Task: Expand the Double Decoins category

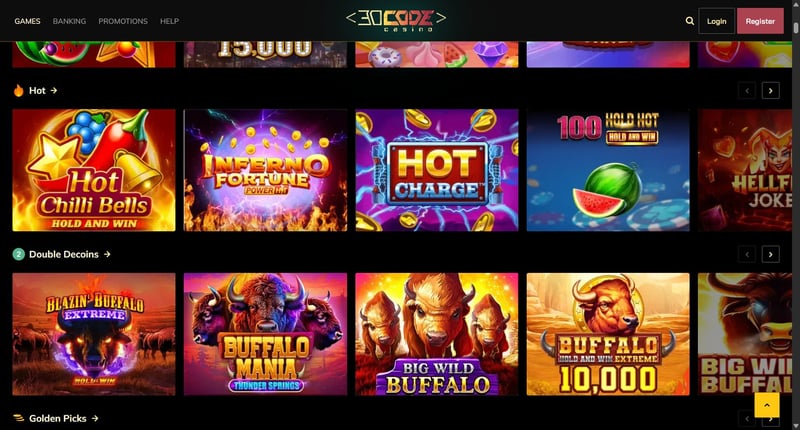Action: point(69,254)
